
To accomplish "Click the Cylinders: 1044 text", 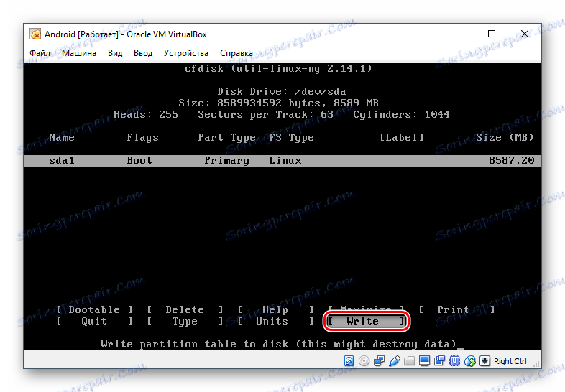I will click(401, 114).
